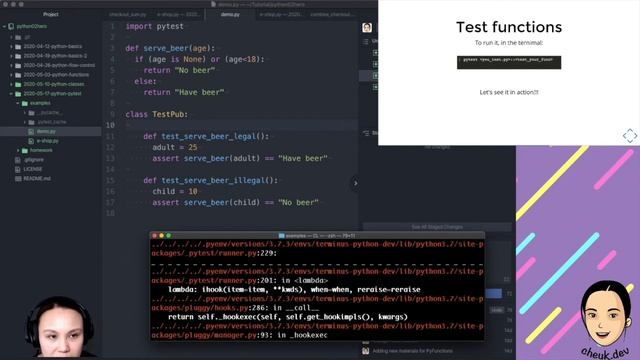640x360 pixels.
Task: Click 'def test_serve_beer_legal():' in the editor
Action: click(206, 137)
